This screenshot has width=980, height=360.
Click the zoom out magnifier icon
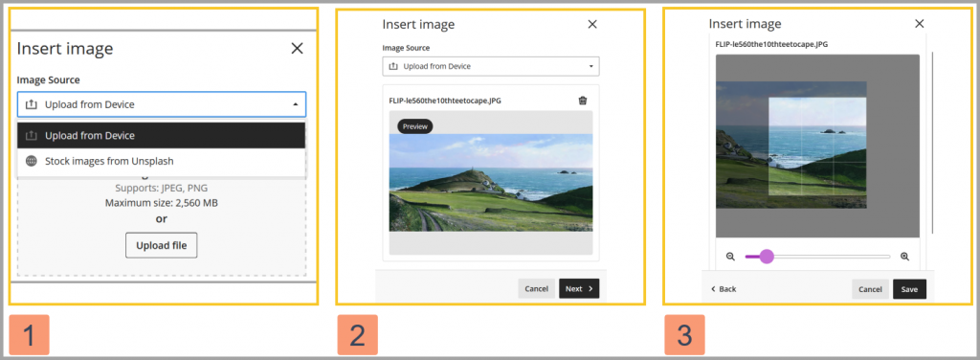point(730,257)
